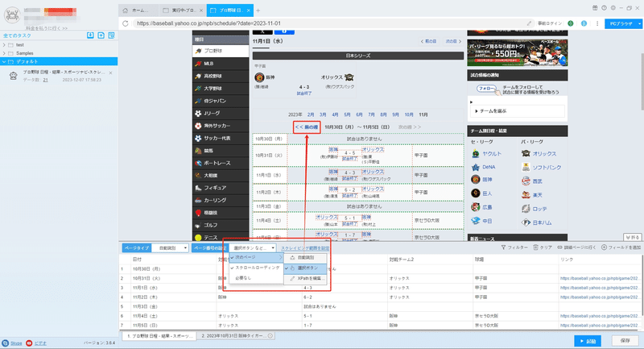
Task: Switch to 実行中-プロ tab
Action: (x=183, y=10)
